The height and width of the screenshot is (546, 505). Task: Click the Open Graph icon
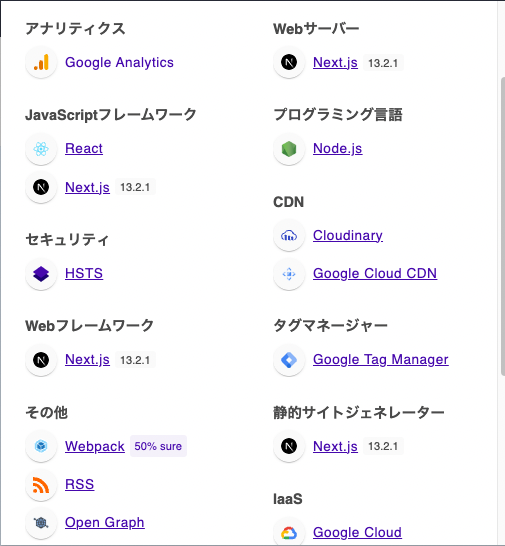coord(41,523)
